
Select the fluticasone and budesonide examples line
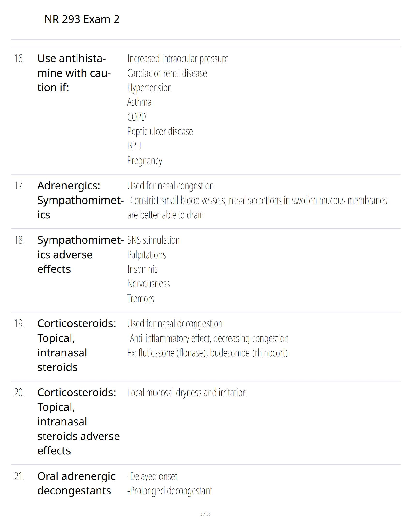(x=207, y=353)
